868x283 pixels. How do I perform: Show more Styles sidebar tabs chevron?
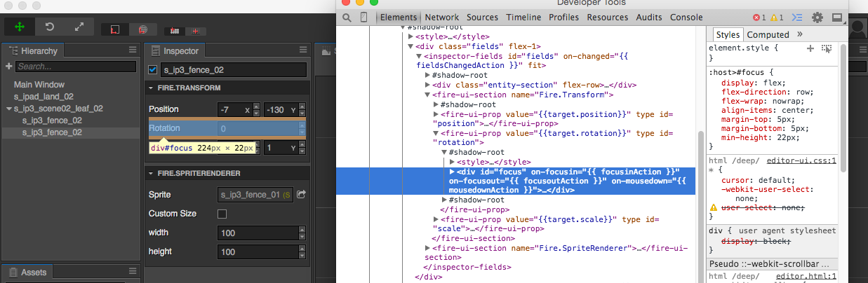click(800, 34)
